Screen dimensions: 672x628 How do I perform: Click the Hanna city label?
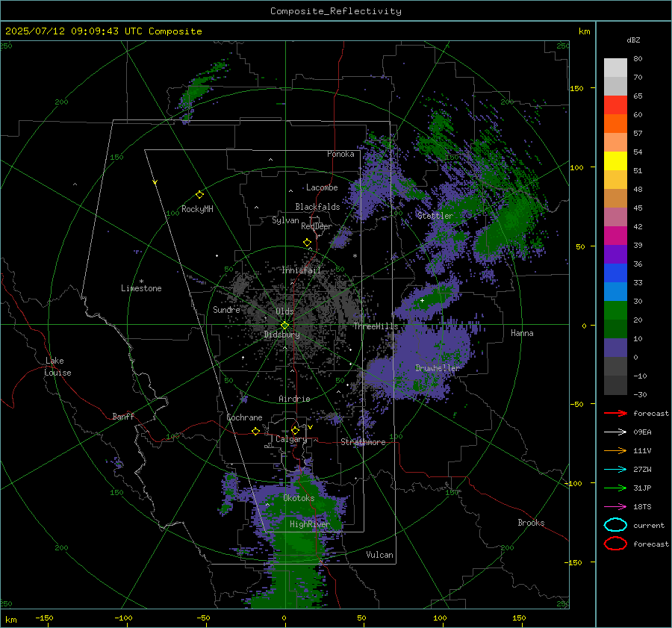tap(522, 333)
